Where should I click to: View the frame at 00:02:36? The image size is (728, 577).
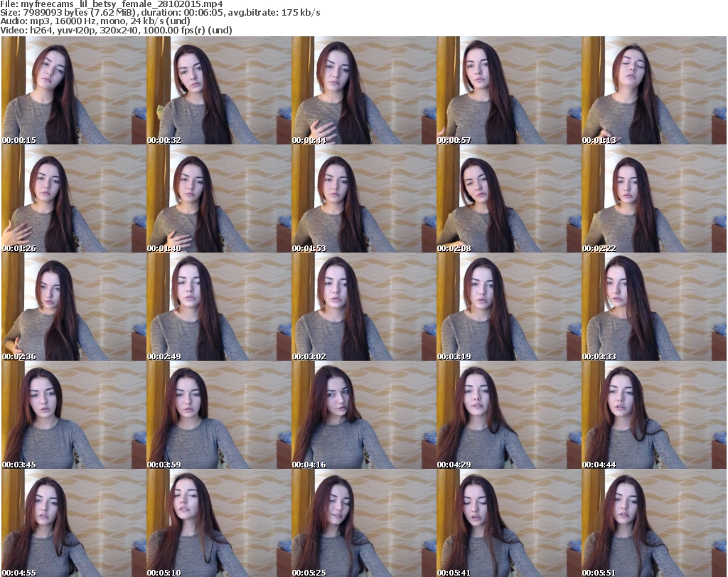(74, 307)
